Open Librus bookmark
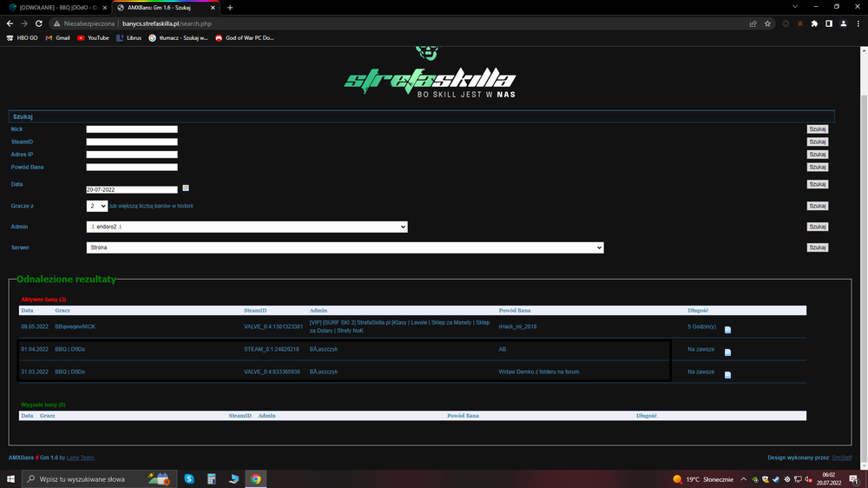Image resolution: width=868 pixels, height=488 pixels. pos(129,37)
